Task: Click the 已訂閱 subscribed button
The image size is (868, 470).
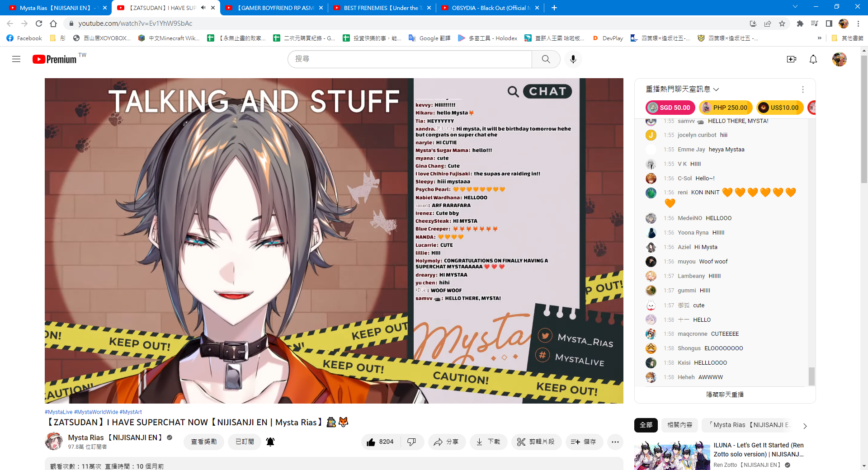Action: [245, 442]
